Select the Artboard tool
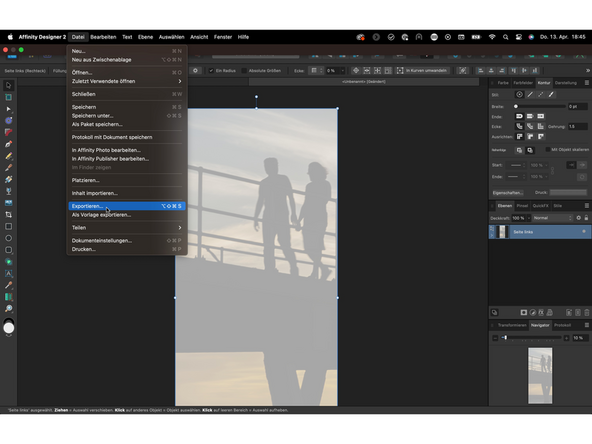Image resolution: width=592 pixels, height=444 pixels. (8, 97)
